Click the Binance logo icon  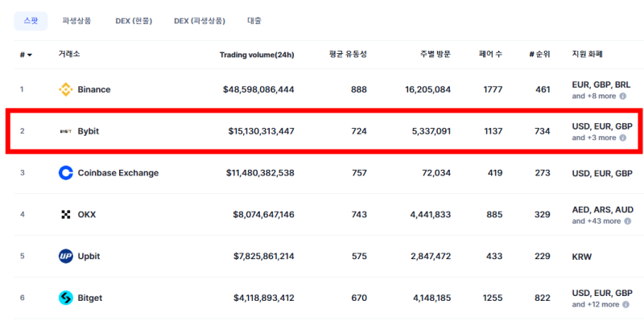(x=66, y=89)
